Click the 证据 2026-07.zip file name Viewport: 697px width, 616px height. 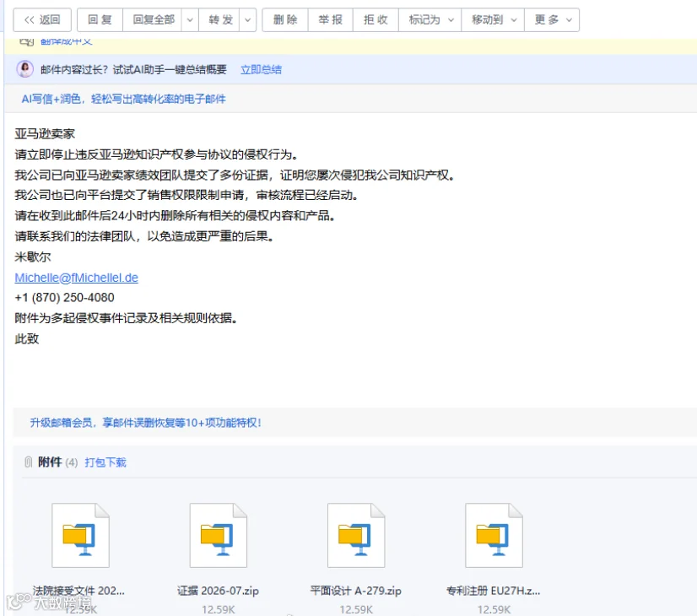[x=218, y=592]
